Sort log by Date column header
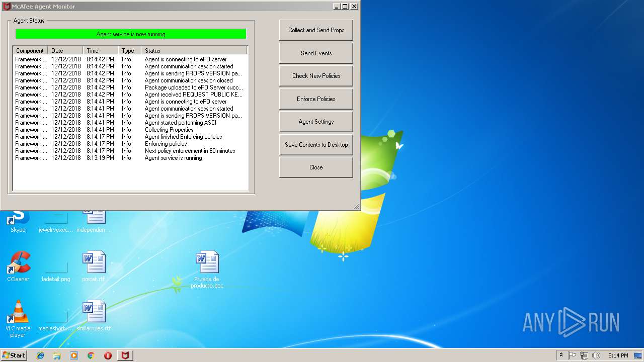This screenshot has width=644, height=362. [x=65, y=51]
